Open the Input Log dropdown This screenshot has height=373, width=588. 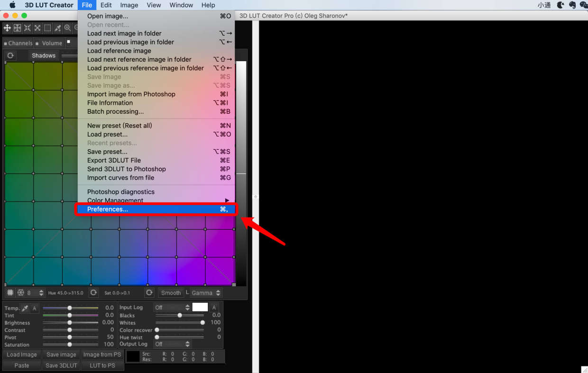click(x=172, y=308)
